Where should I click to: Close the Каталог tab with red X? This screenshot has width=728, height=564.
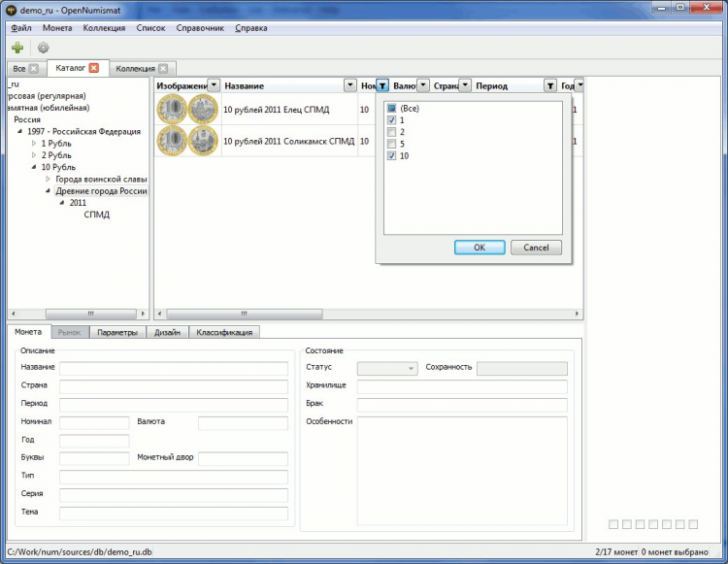tap(94, 68)
